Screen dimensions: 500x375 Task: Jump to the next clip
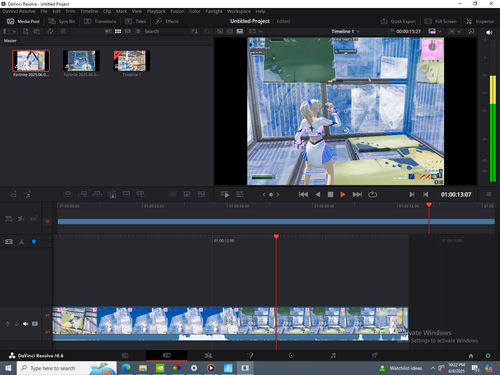[x=357, y=194]
